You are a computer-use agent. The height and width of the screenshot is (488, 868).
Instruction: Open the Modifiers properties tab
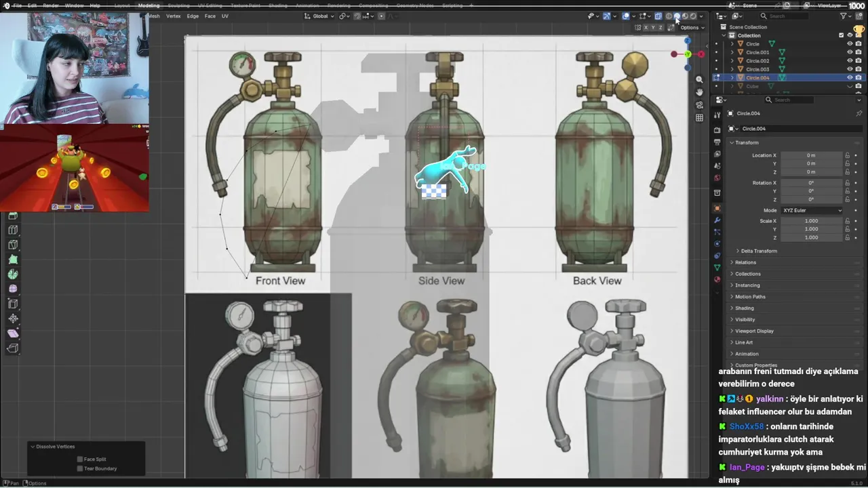click(x=717, y=220)
